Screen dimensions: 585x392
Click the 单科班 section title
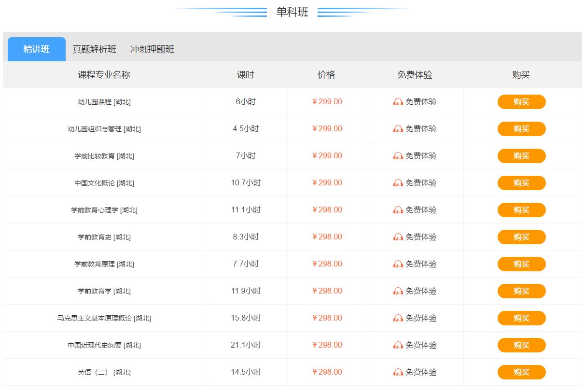(292, 12)
